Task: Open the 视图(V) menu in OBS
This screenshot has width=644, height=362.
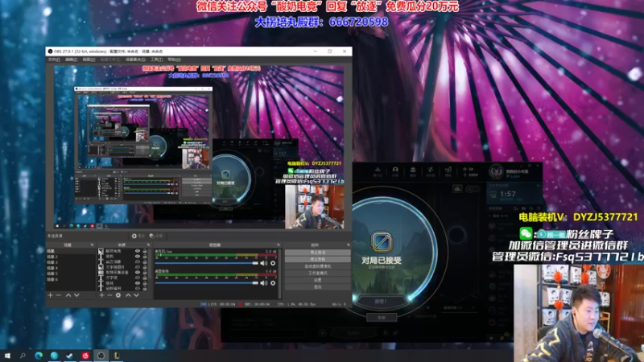Action: tap(89, 60)
